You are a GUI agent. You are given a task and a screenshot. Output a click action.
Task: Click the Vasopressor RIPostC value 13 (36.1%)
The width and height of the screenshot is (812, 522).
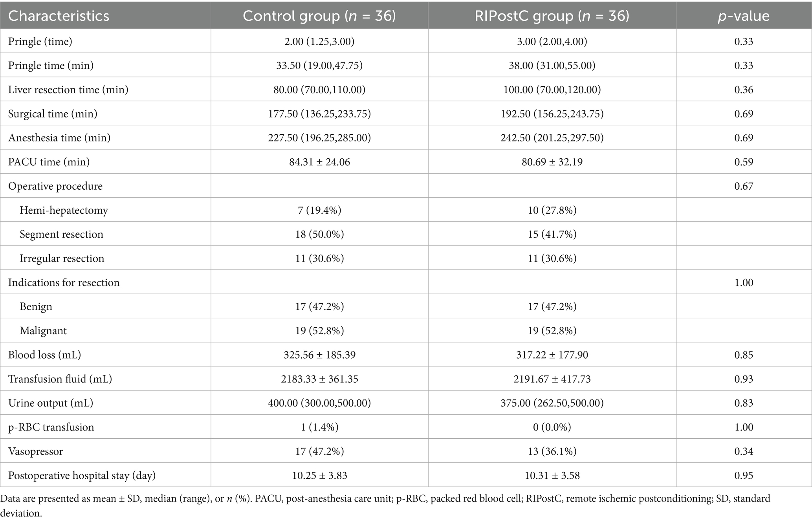coord(552,451)
